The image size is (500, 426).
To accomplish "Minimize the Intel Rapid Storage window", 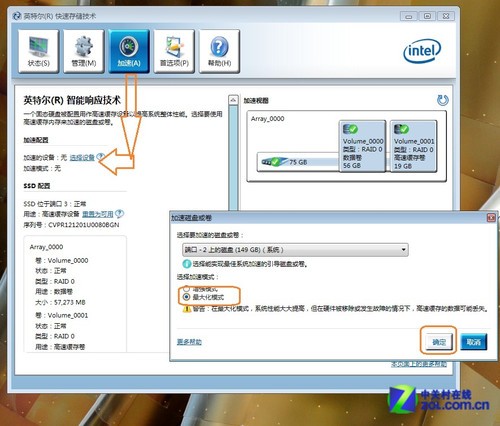I will coord(409,16).
